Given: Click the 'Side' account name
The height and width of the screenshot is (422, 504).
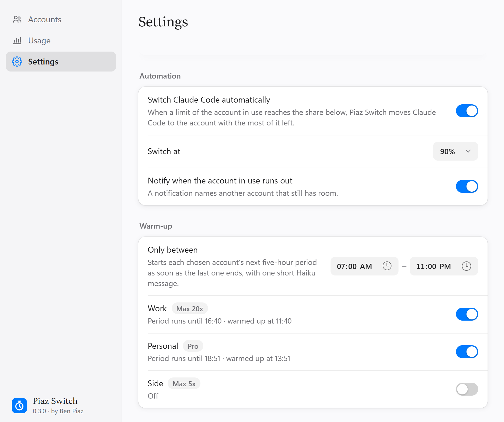Looking at the screenshot, I should pyautogui.click(x=155, y=383).
